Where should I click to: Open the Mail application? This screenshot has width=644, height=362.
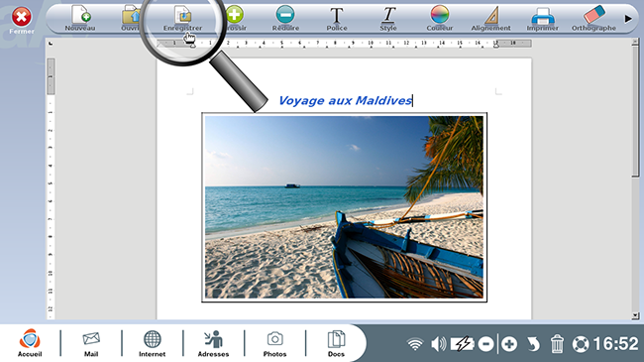click(x=91, y=343)
